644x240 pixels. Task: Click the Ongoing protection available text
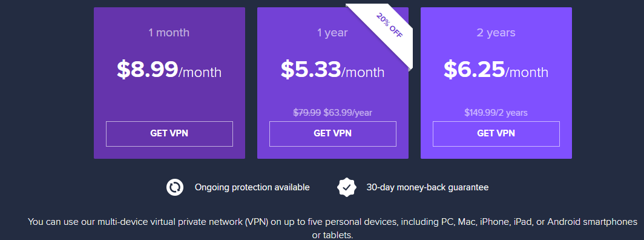[x=252, y=187]
